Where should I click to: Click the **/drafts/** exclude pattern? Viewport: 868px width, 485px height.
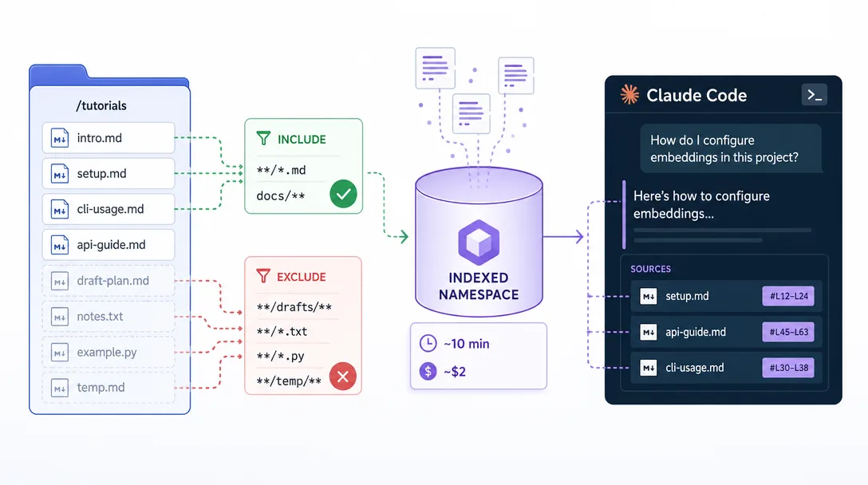point(294,307)
